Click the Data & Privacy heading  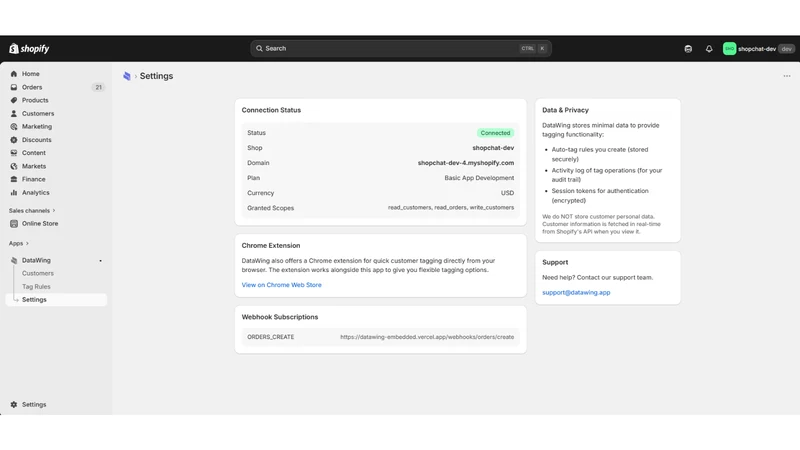click(565, 110)
